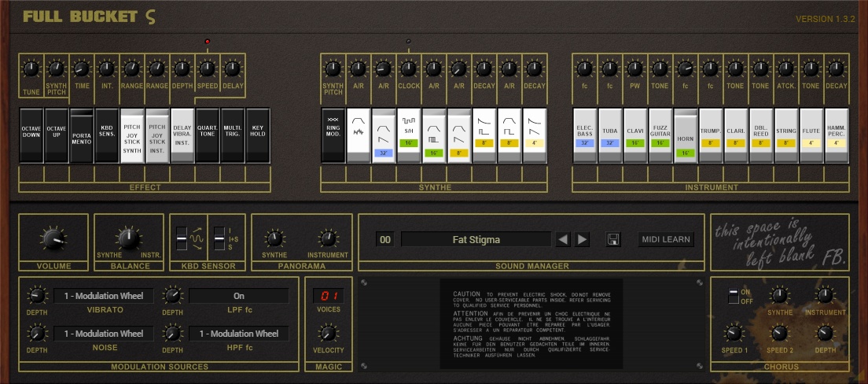
Task: Toggle the 8' square key with decay envelope
Action: [484, 135]
